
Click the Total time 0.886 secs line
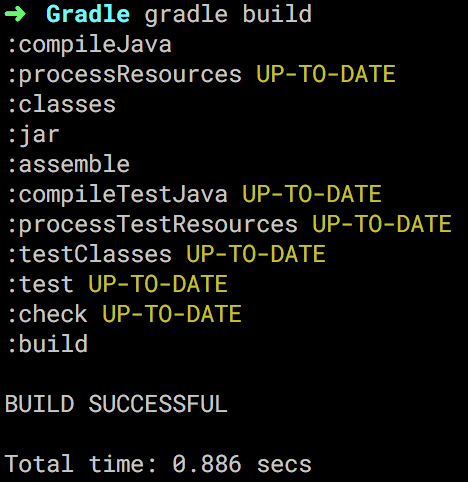point(158,464)
